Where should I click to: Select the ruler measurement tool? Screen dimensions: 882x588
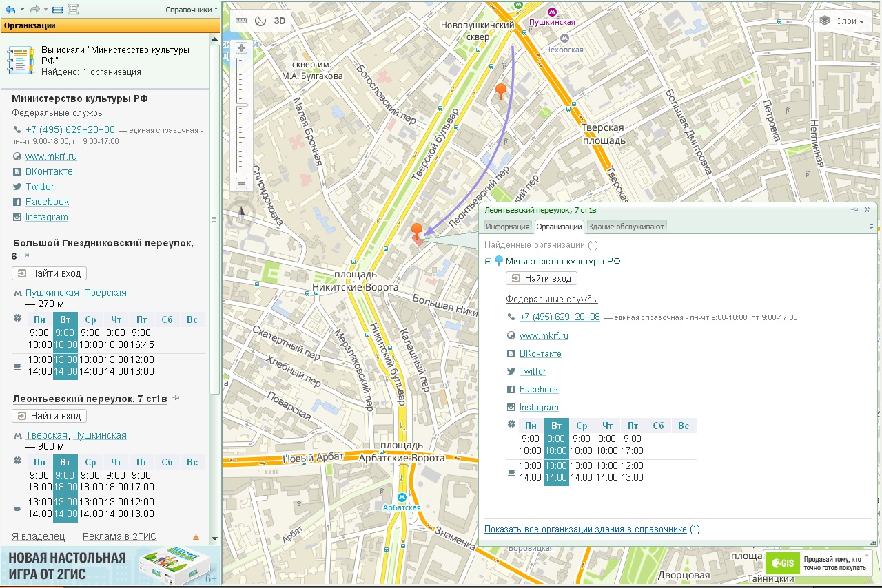pyautogui.click(x=240, y=21)
